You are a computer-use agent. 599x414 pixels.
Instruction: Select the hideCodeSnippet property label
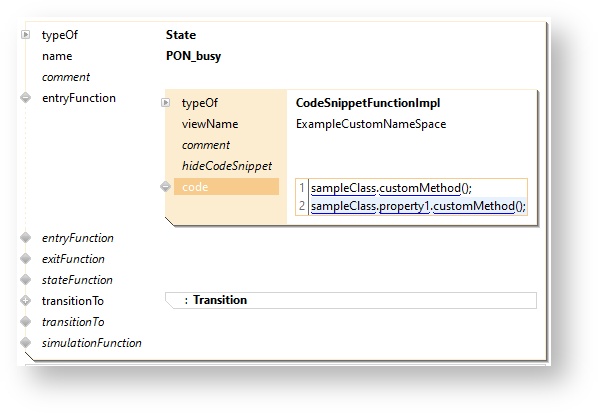227,166
